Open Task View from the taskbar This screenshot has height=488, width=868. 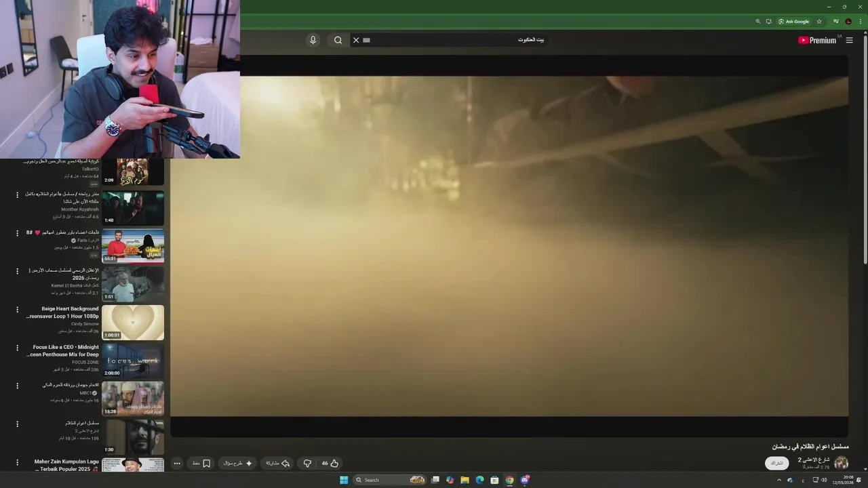click(x=435, y=480)
